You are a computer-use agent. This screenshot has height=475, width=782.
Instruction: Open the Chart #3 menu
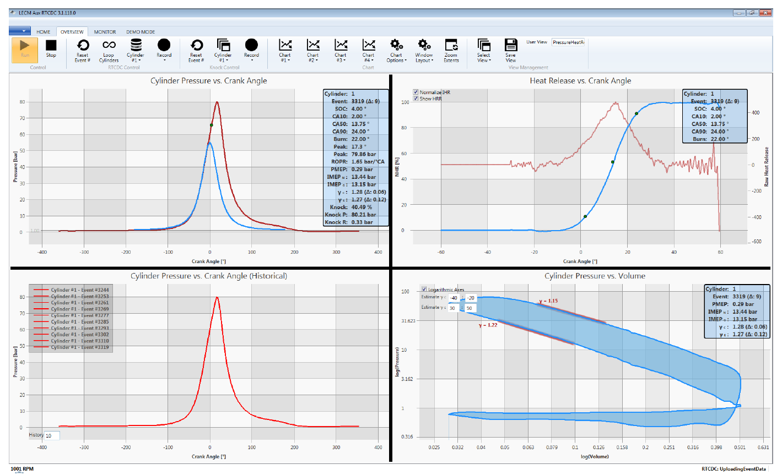pyautogui.click(x=341, y=51)
